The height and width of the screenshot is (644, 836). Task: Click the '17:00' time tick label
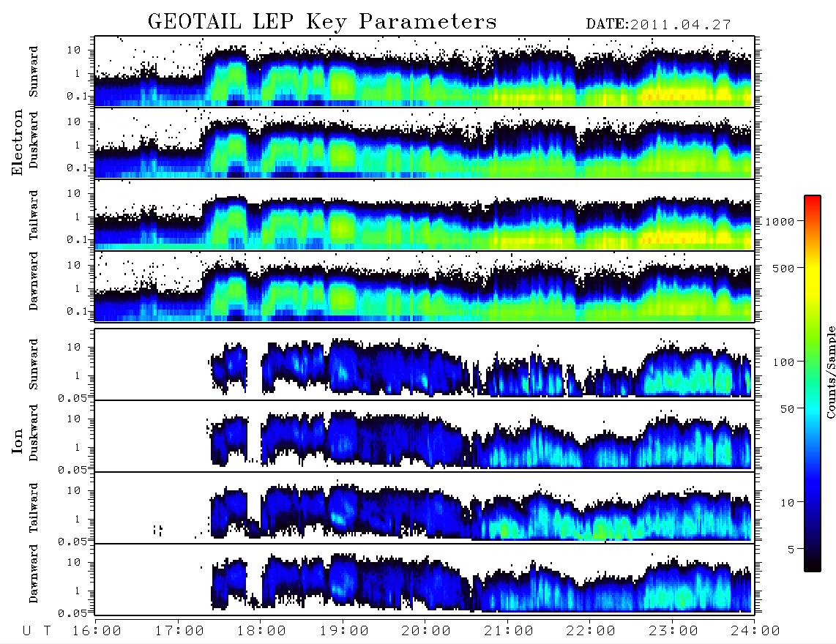tap(179, 631)
